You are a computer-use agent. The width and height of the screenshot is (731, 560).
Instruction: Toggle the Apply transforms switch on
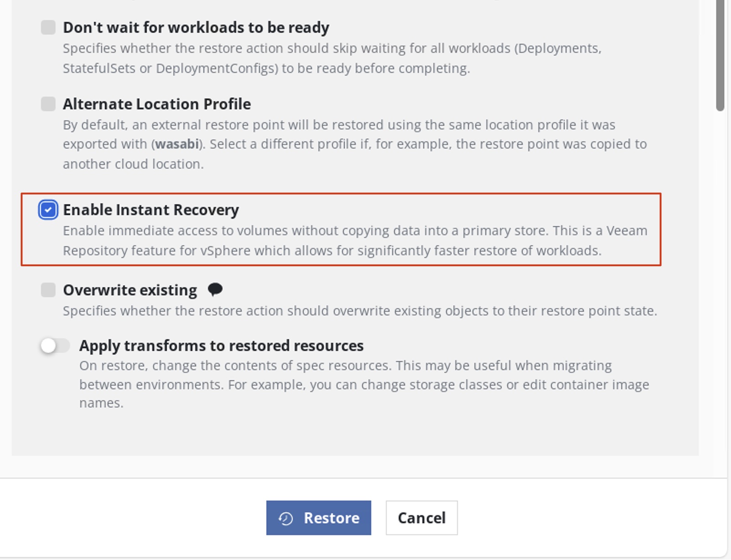point(55,346)
